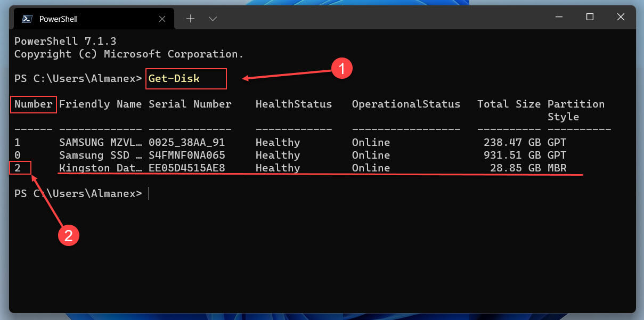Click the Number column header
The width and height of the screenshot is (644, 320).
point(34,104)
